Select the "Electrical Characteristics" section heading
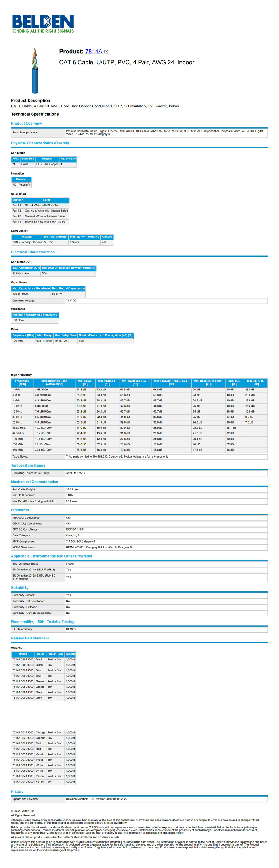Image resolution: width=279 pixels, height=868 pixels. click(x=33, y=252)
